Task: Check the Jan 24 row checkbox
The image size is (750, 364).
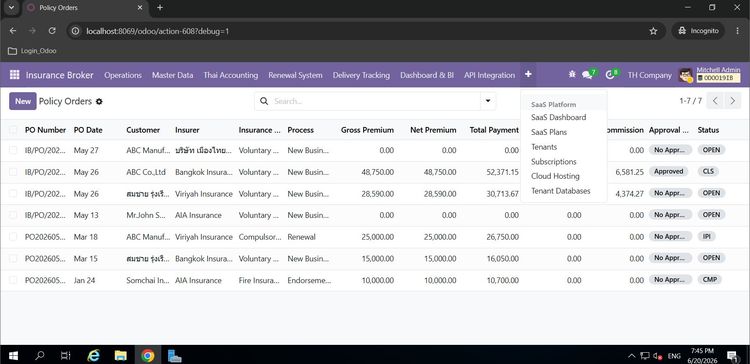Action: pos(13,280)
